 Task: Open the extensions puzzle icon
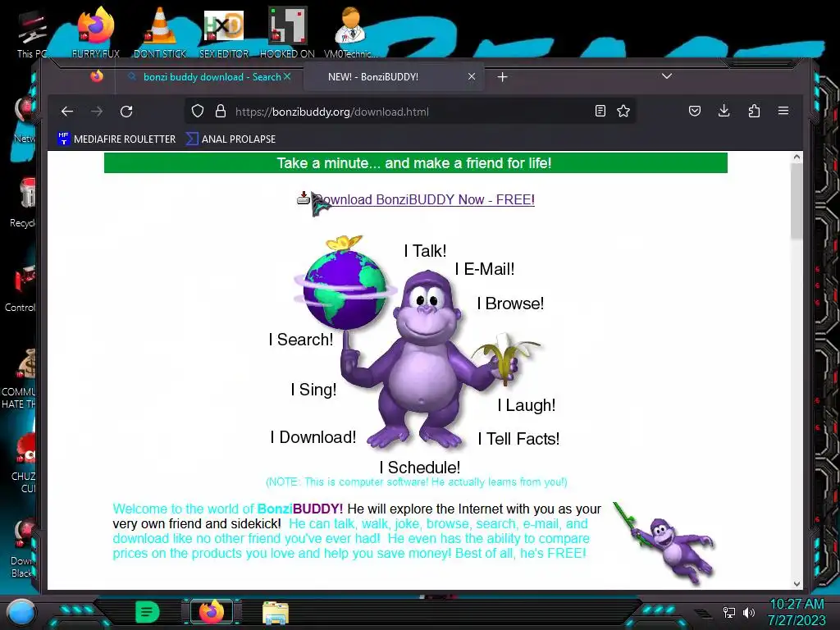click(754, 111)
